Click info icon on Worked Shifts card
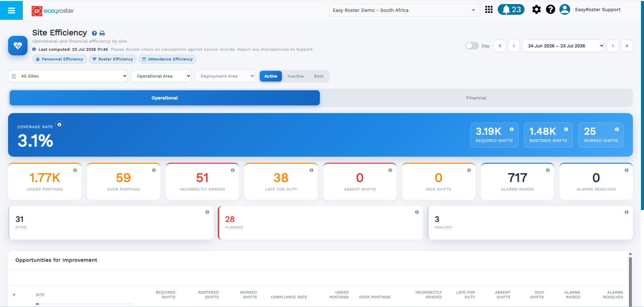Viewport: 644px width, 307px height. click(x=616, y=129)
